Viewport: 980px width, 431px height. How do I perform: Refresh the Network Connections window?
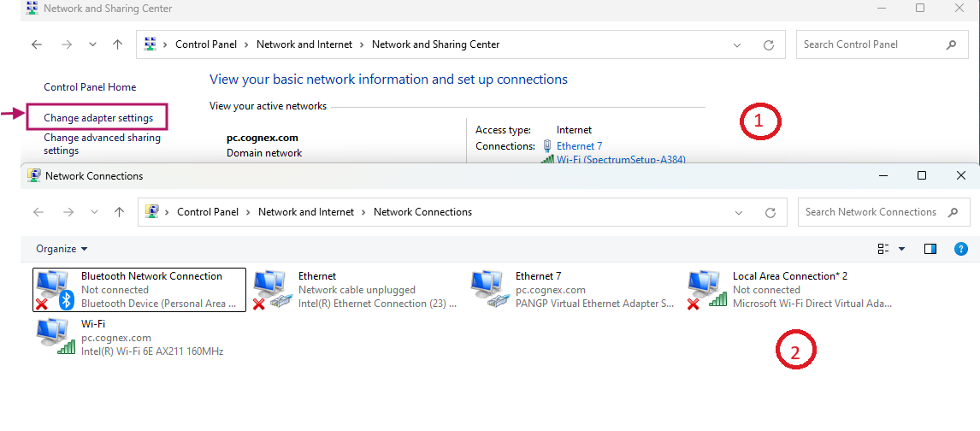pyautogui.click(x=770, y=212)
